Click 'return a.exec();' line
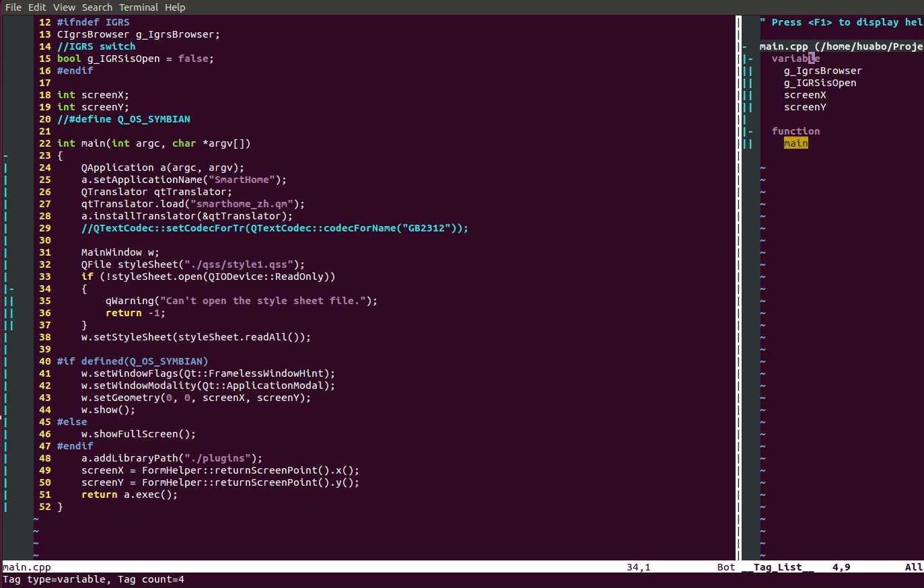924x588 pixels. click(130, 494)
